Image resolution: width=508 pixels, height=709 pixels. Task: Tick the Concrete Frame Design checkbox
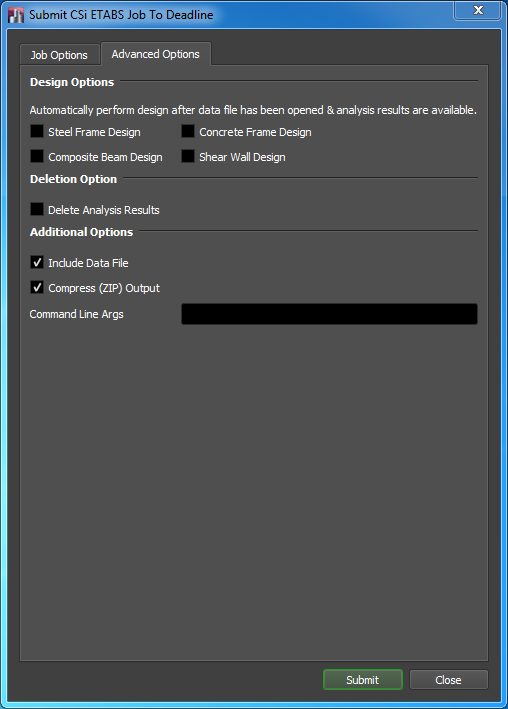coord(188,131)
